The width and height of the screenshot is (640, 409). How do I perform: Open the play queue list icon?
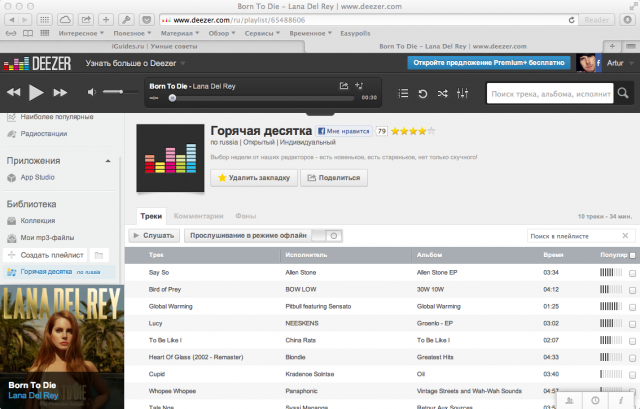[x=403, y=93]
